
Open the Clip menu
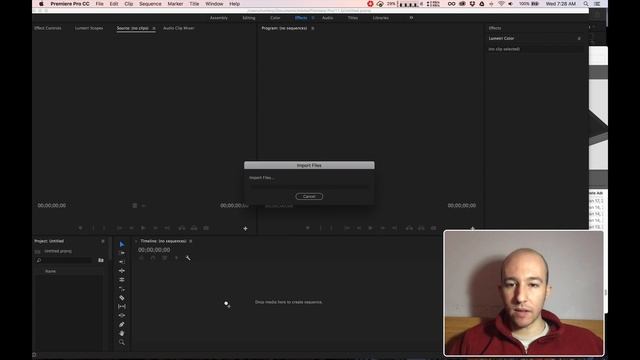(129, 4)
